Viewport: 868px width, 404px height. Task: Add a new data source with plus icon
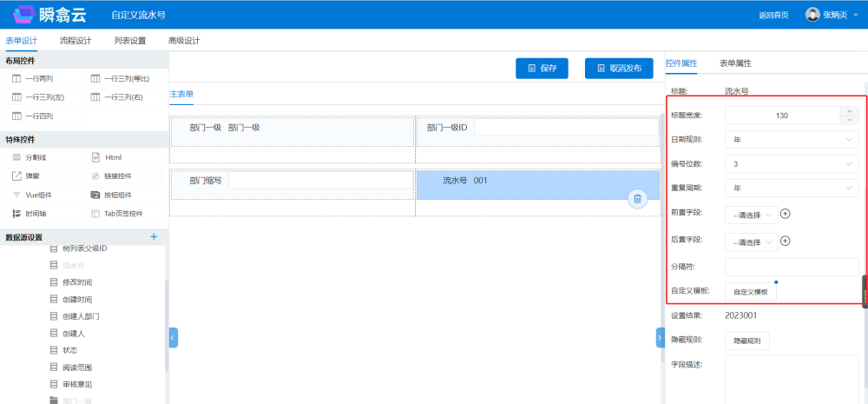(154, 236)
